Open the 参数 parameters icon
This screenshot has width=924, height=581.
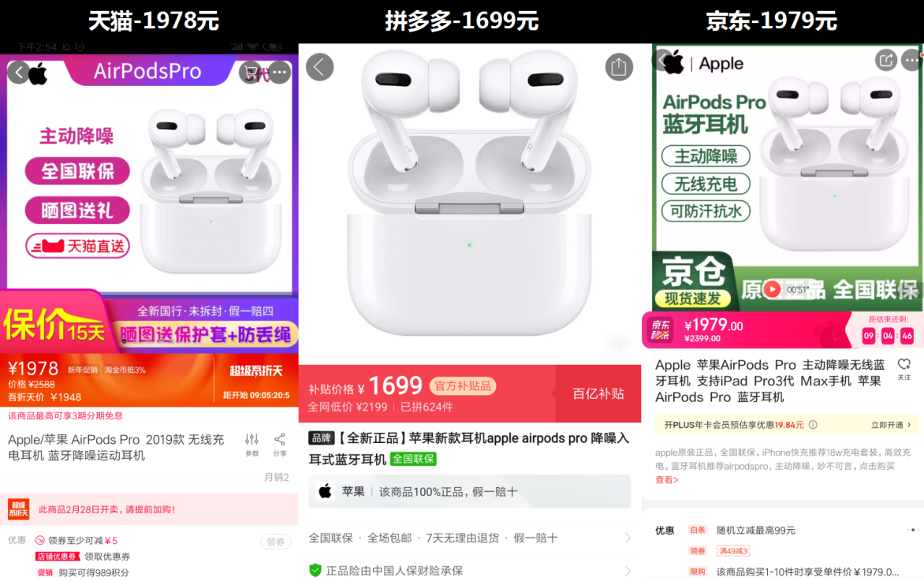click(252, 445)
